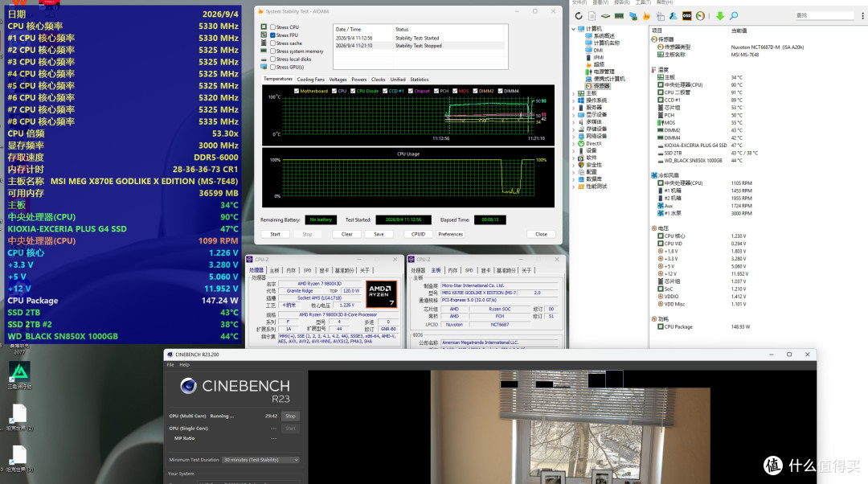
Task: Toggle Motherboard graph checkbox
Action: pyautogui.click(x=297, y=91)
